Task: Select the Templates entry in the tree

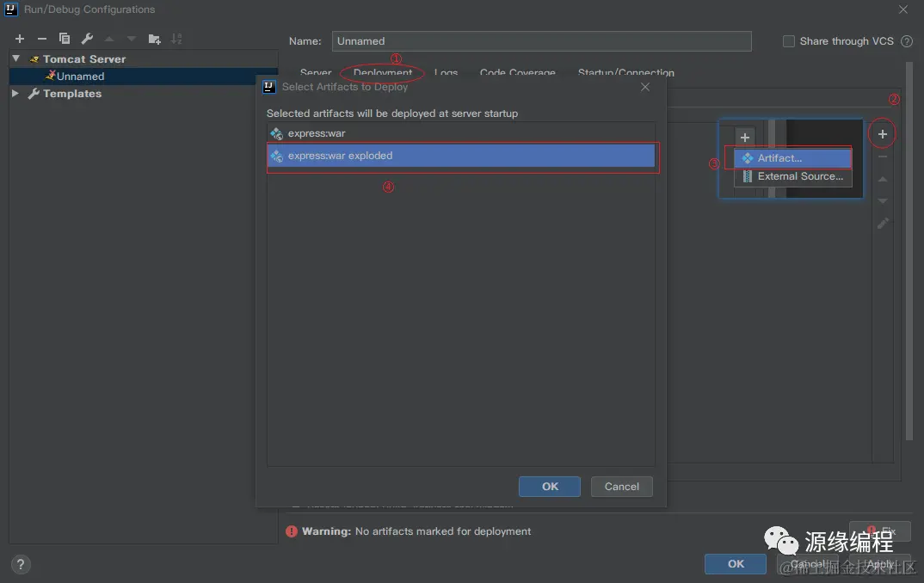Action: [72, 94]
